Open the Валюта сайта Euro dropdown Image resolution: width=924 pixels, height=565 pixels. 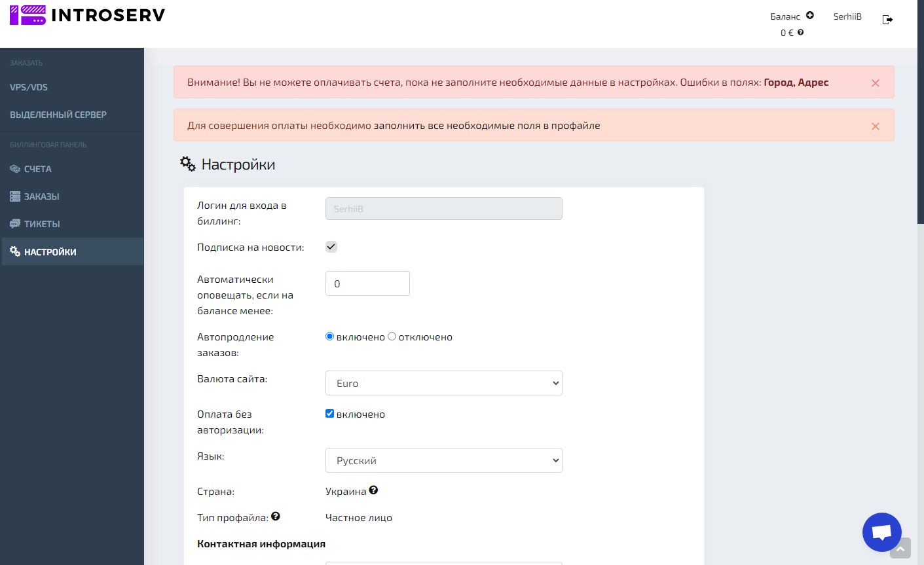click(x=443, y=383)
